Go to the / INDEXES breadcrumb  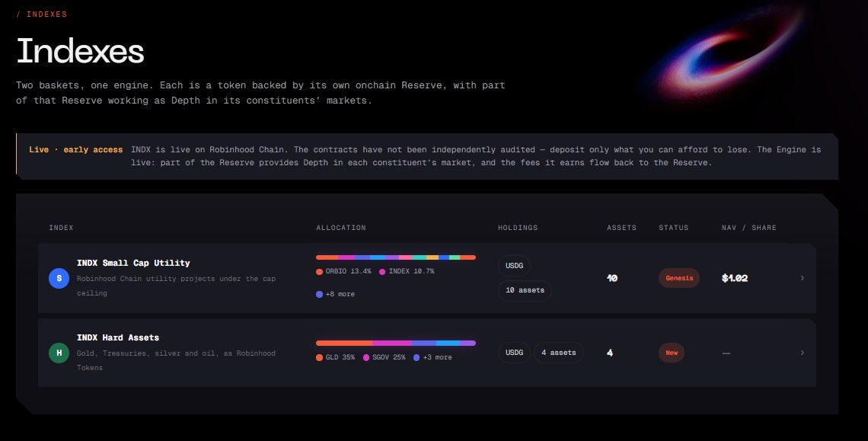[x=42, y=14]
